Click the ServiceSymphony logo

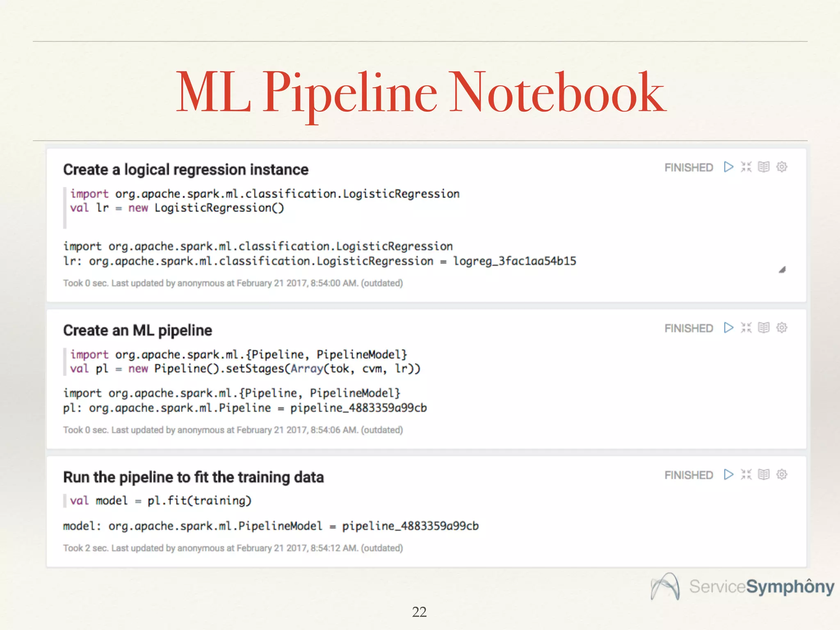pos(742,587)
